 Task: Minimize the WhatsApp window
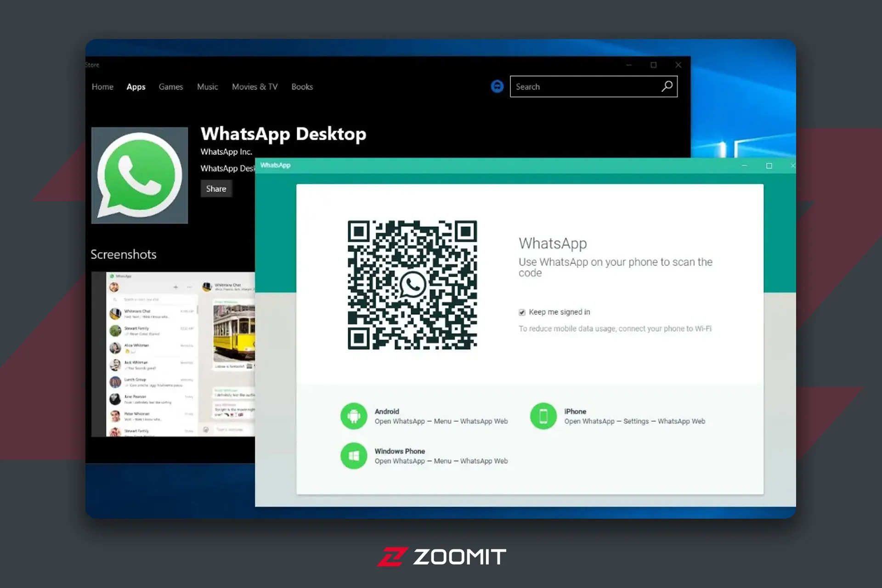(744, 165)
